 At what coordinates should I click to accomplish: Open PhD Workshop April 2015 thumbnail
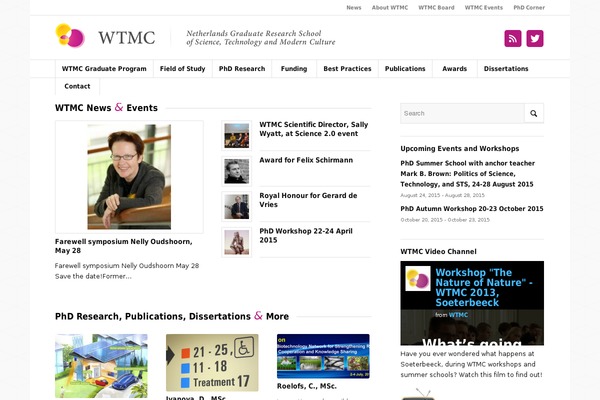click(x=236, y=242)
